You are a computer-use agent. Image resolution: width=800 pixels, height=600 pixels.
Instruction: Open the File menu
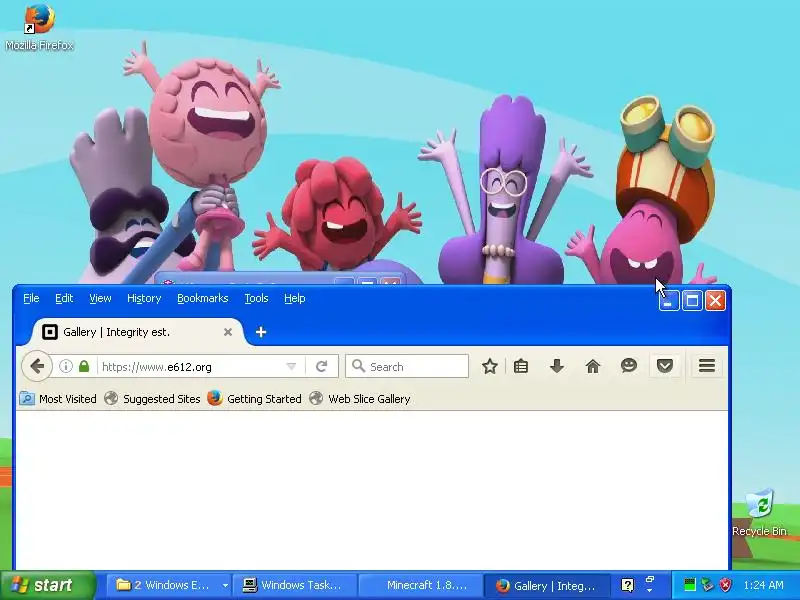coord(31,298)
